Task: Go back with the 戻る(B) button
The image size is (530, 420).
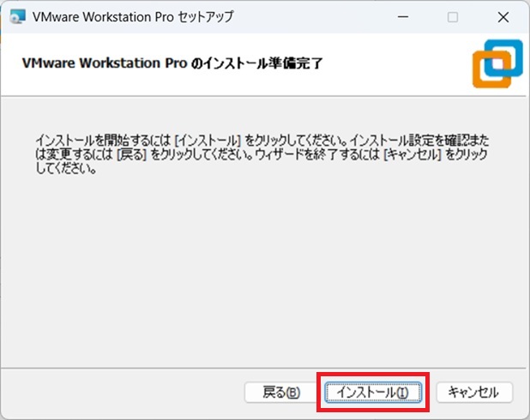Action: (281, 393)
